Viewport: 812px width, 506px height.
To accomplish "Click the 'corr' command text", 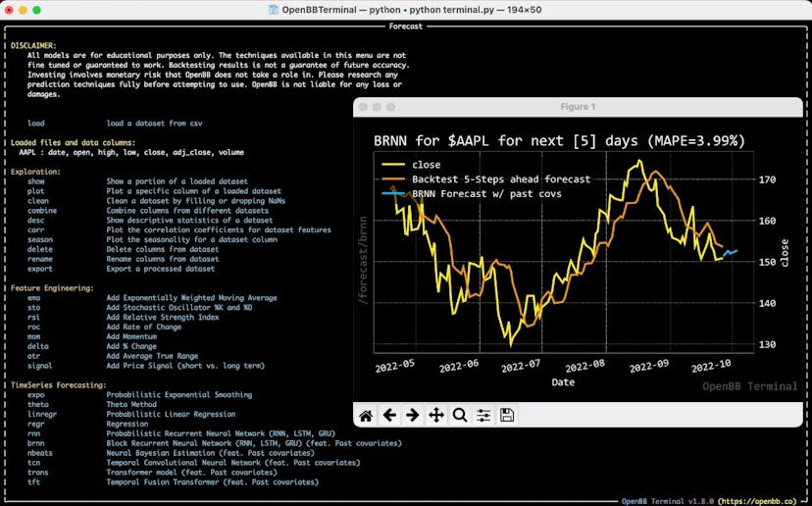I will [x=36, y=229].
